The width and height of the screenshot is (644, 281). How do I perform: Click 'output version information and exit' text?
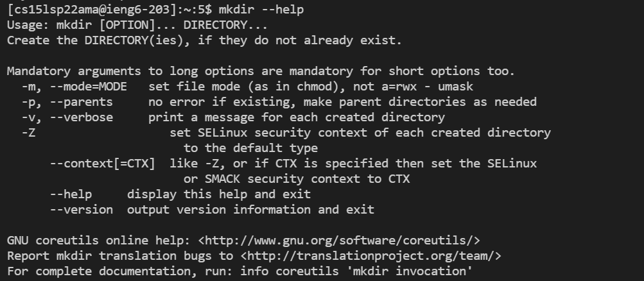(x=250, y=210)
